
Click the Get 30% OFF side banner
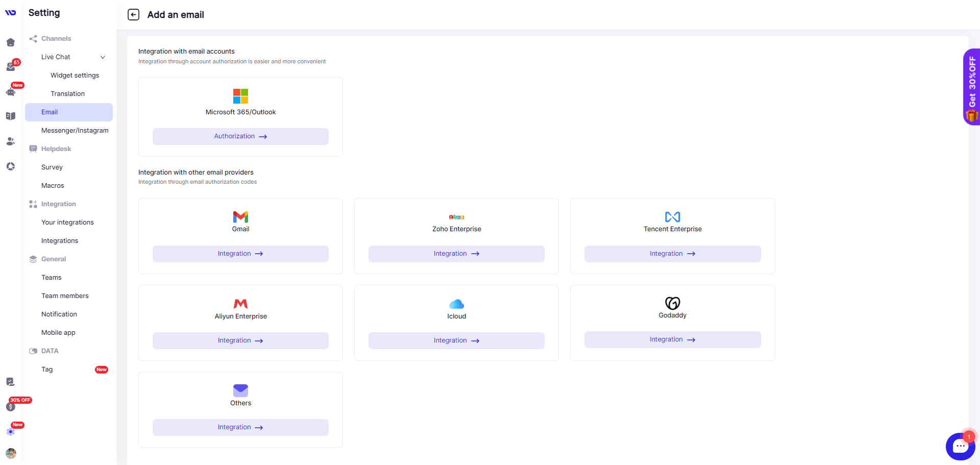pyautogui.click(x=972, y=87)
